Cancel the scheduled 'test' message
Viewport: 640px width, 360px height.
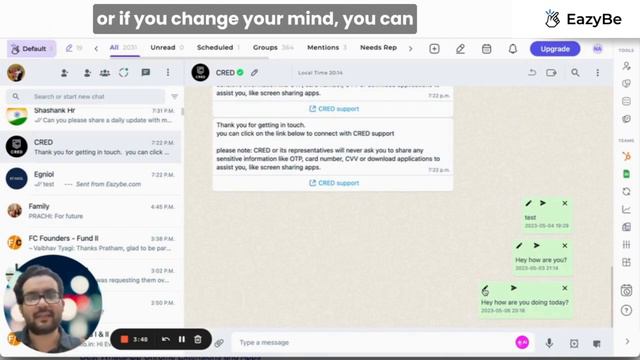click(x=565, y=203)
